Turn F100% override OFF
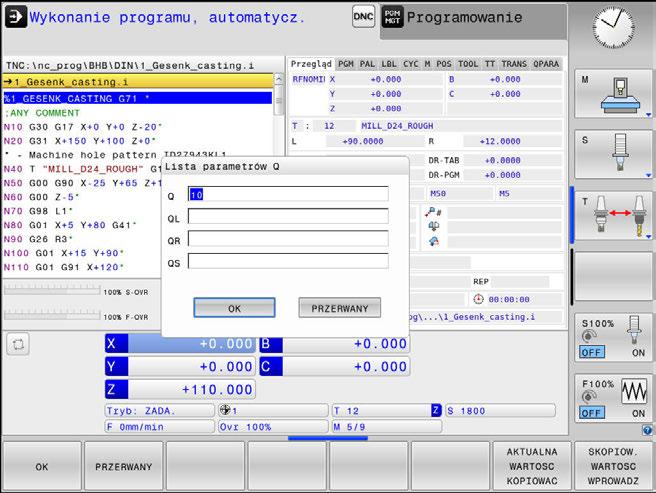 pos(592,413)
